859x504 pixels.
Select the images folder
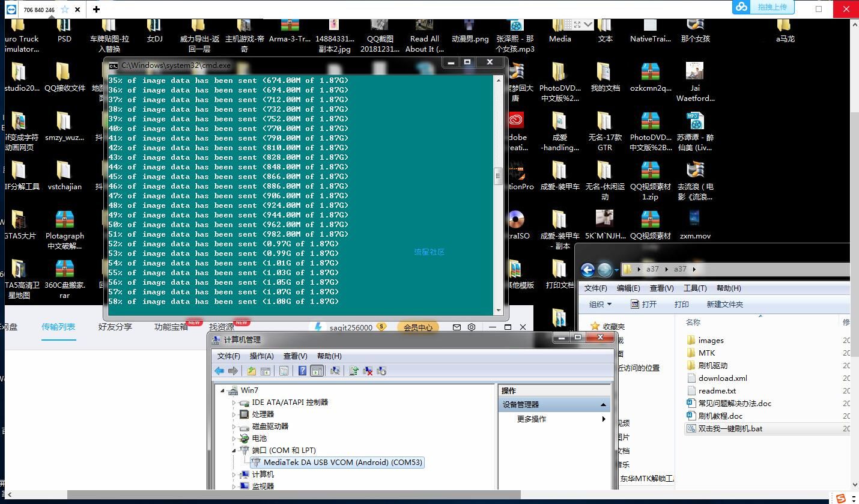tap(705, 341)
